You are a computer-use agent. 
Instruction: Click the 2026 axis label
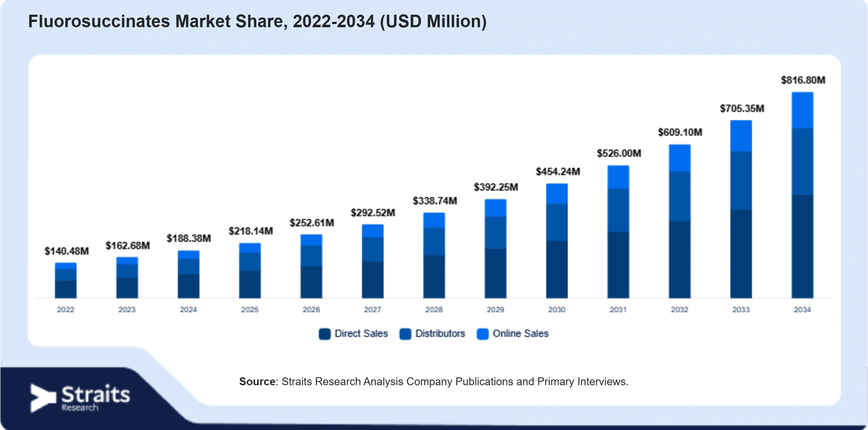pos(311,310)
